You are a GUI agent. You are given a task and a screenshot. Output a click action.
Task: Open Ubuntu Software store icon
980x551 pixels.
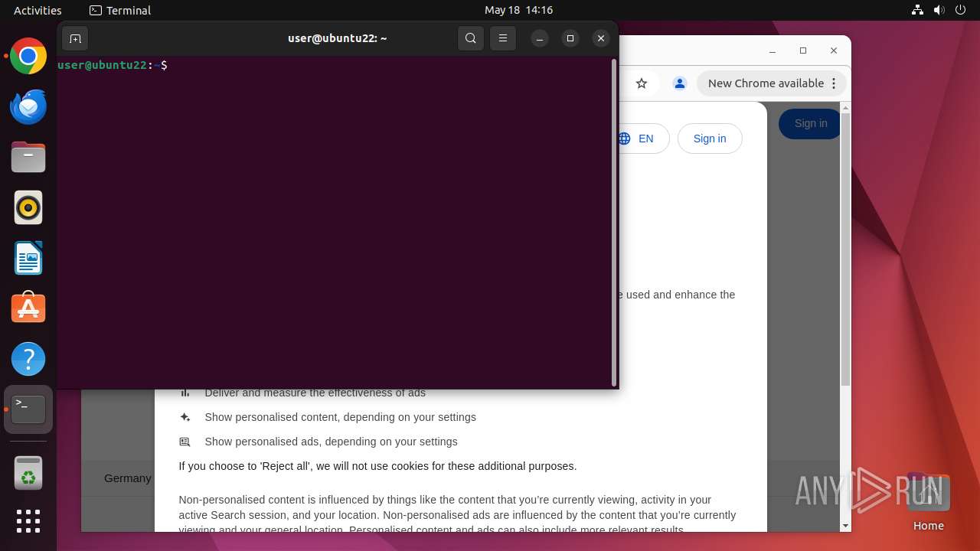tap(28, 308)
